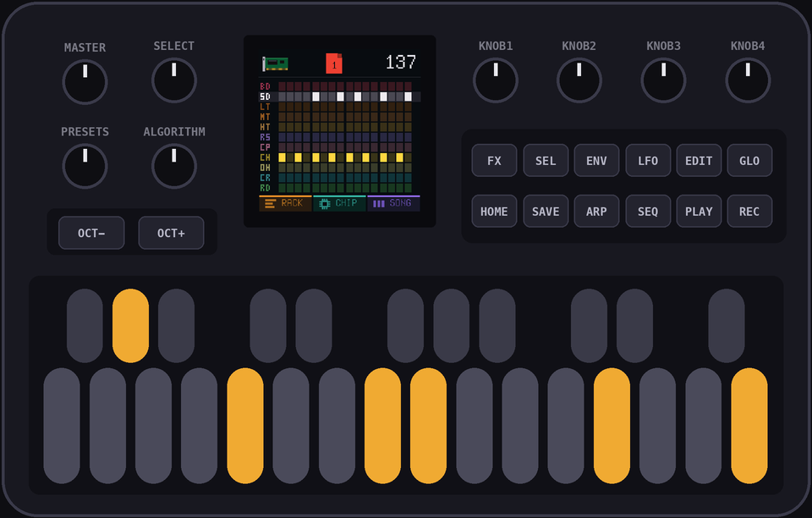The width and height of the screenshot is (812, 518).
Task: Select the OH track label
Action: click(x=265, y=168)
